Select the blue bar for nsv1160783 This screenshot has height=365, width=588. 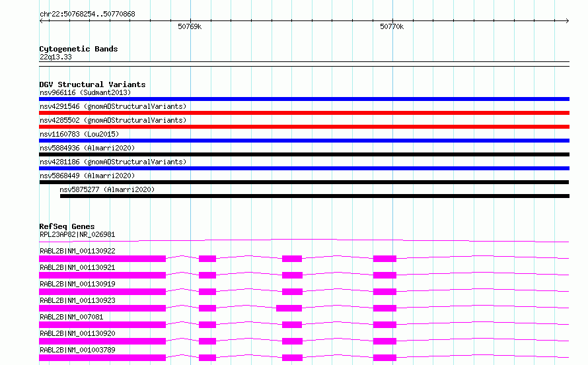click(x=304, y=141)
